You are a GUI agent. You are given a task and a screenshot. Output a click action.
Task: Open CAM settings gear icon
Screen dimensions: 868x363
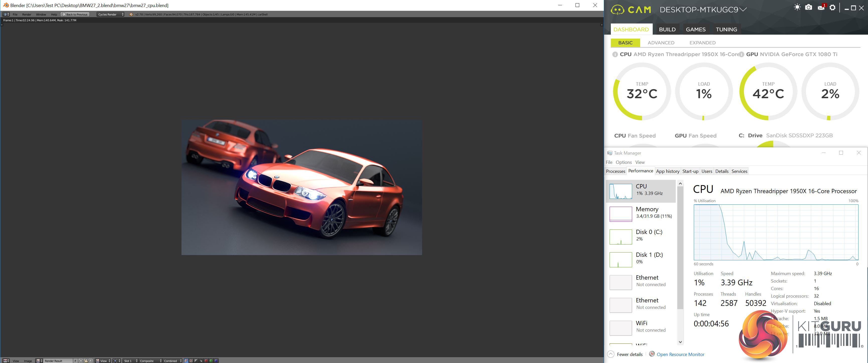[832, 8]
